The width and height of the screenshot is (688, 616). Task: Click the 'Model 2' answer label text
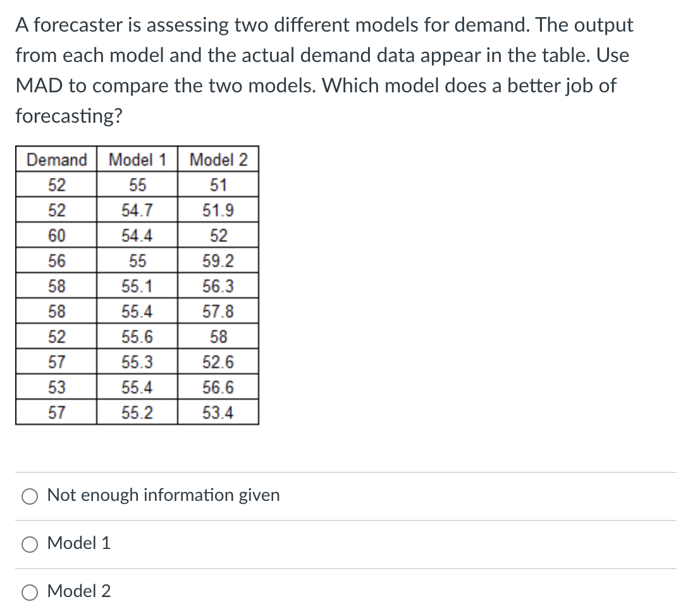click(x=79, y=592)
